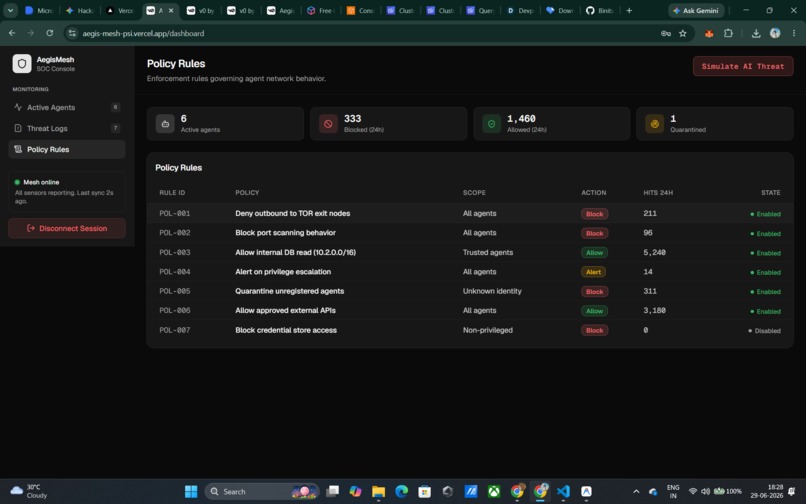This screenshot has width=806, height=504.
Task: Open the browser Downloads icon
Action: 756,33
